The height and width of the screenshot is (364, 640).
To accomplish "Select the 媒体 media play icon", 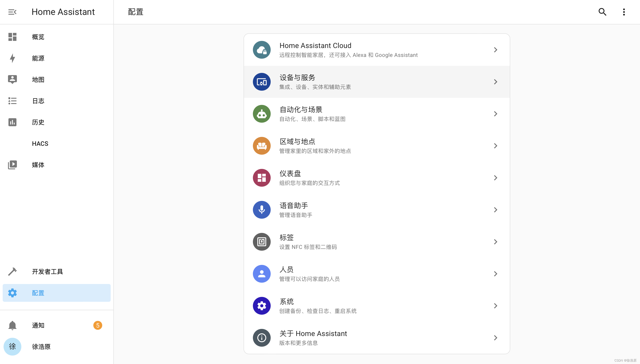I will (x=12, y=165).
